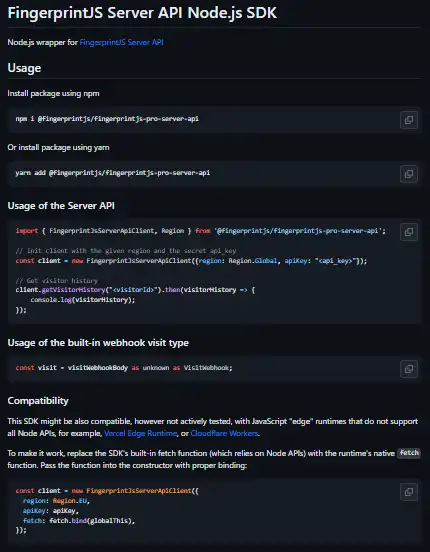Click the '// Init client' comment line
The image size is (430, 552).
coord(126,251)
